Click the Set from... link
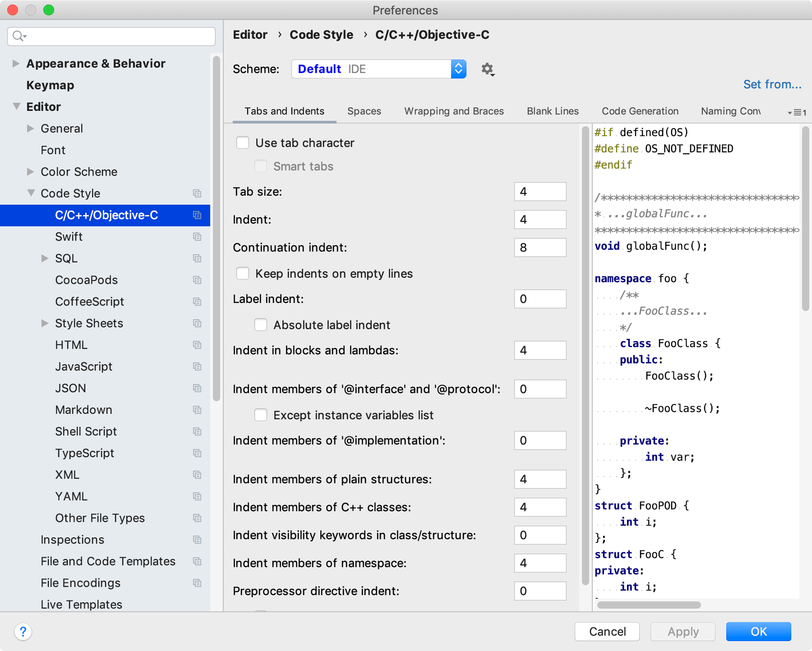 pos(772,84)
